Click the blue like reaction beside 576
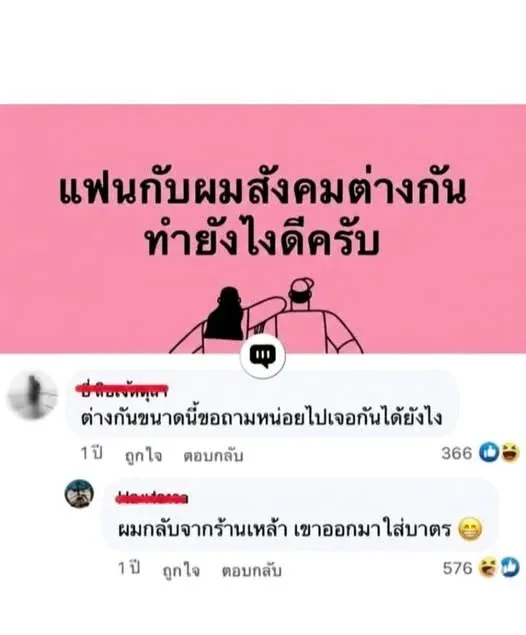526x635 pixels. coord(510,567)
